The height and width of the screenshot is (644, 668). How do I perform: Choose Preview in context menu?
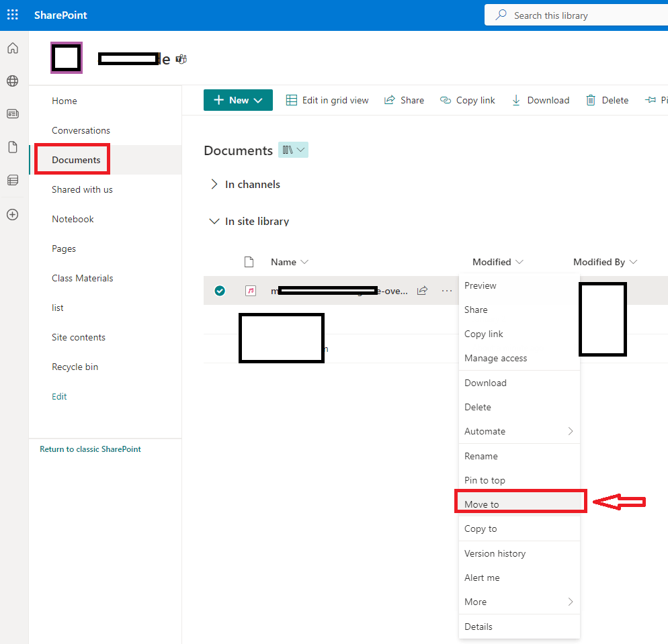click(519, 285)
